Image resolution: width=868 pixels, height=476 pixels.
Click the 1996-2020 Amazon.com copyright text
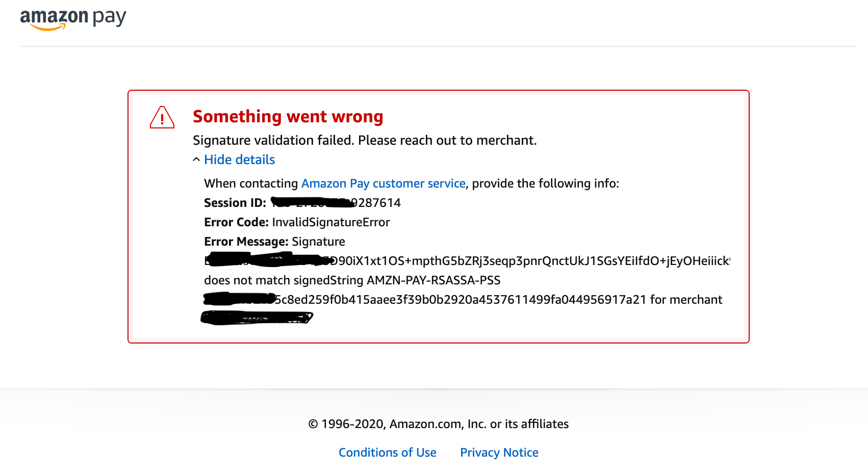click(438, 424)
